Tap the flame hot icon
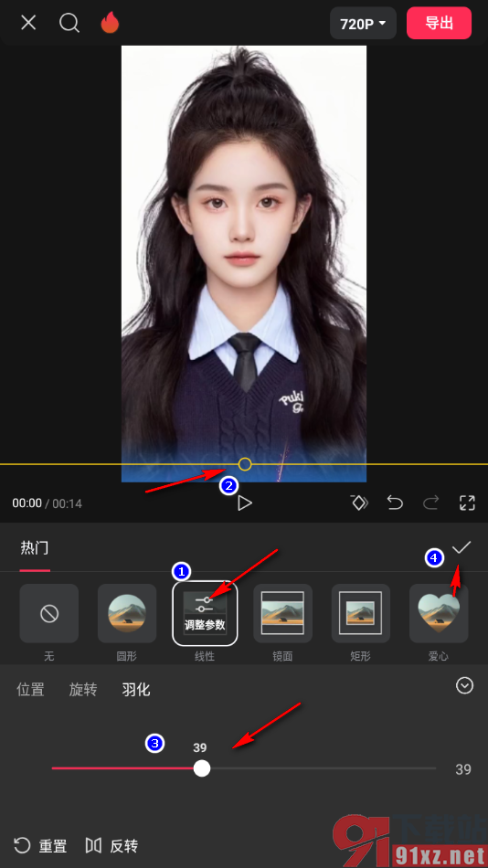488x868 pixels. point(110,23)
